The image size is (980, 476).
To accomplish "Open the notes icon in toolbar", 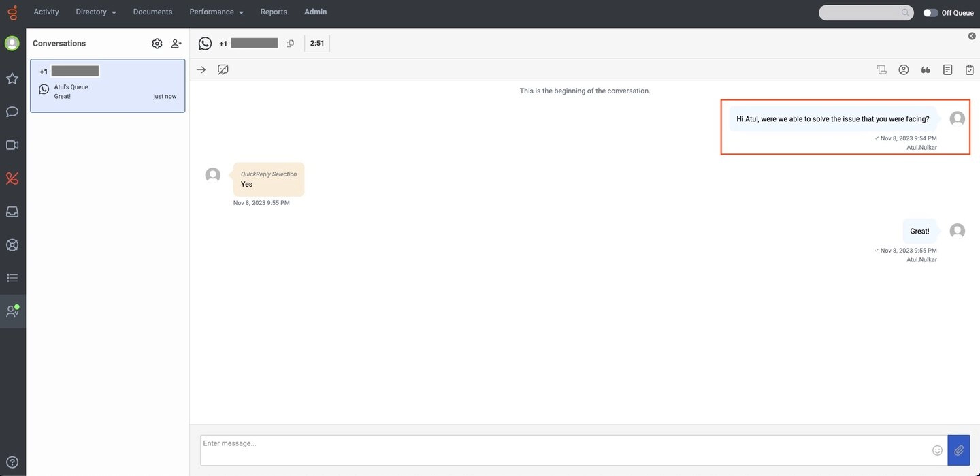I will (x=947, y=69).
